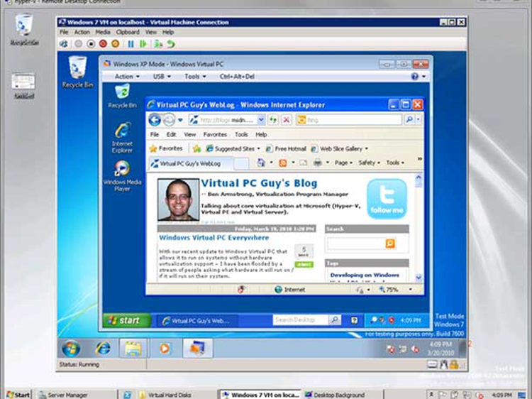
Task: Click the XP start button
Action: coord(126,321)
